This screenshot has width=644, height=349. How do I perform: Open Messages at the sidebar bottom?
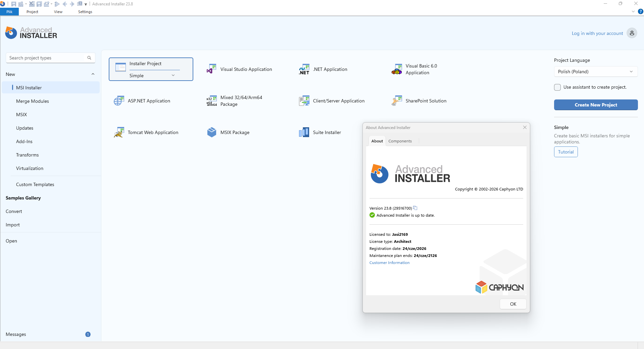(16, 334)
